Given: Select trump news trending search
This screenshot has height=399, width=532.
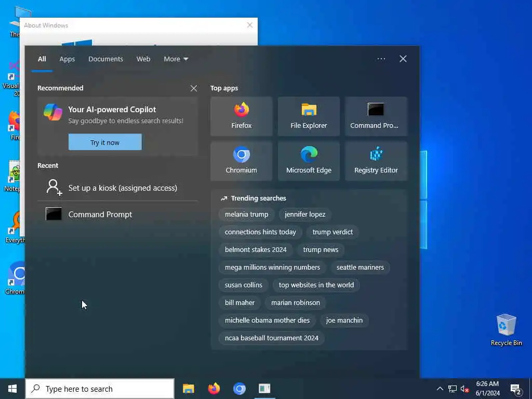Looking at the screenshot, I should 321,250.
